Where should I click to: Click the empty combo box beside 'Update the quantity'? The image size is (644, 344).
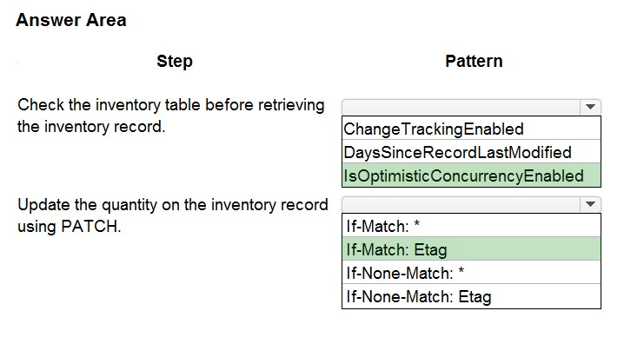471,204
